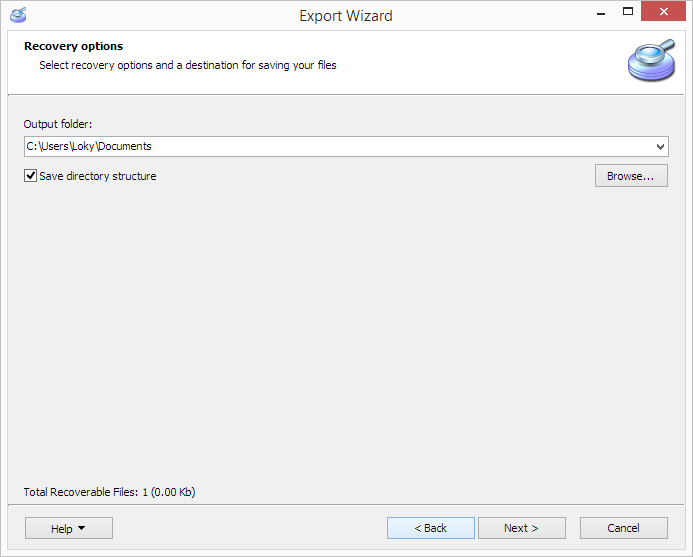Maximize the Export Wizard window
The height and width of the screenshot is (557, 693).
click(x=628, y=12)
